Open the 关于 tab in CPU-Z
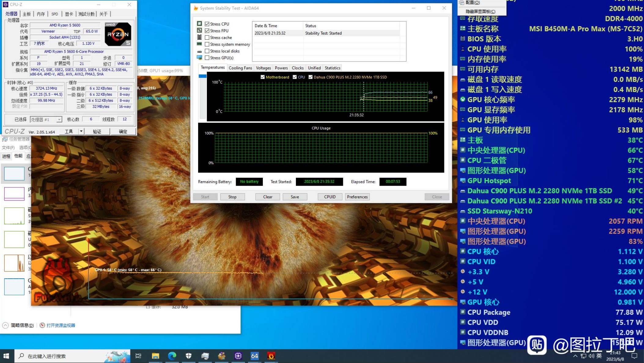This screenshot has width=644, height=363. click(x=104, y=14)
